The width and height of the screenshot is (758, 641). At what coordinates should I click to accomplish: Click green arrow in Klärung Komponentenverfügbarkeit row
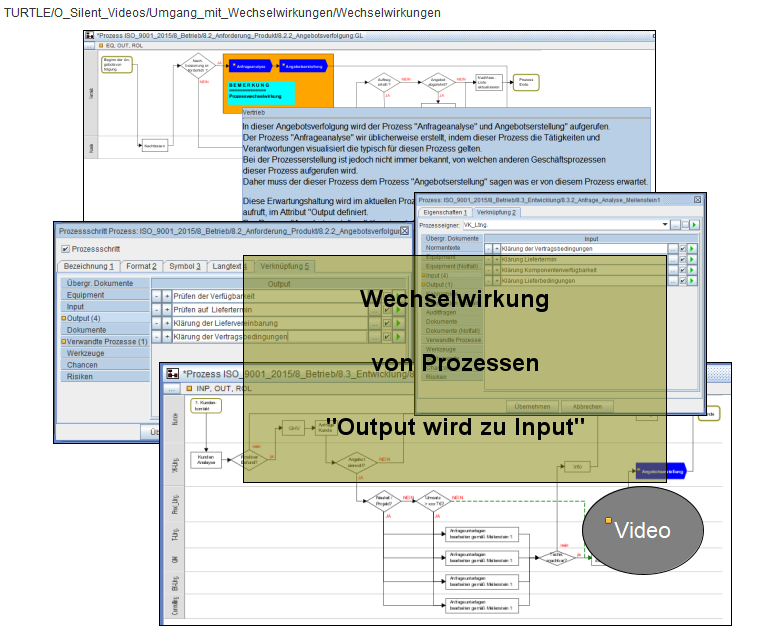pos(692,270)
